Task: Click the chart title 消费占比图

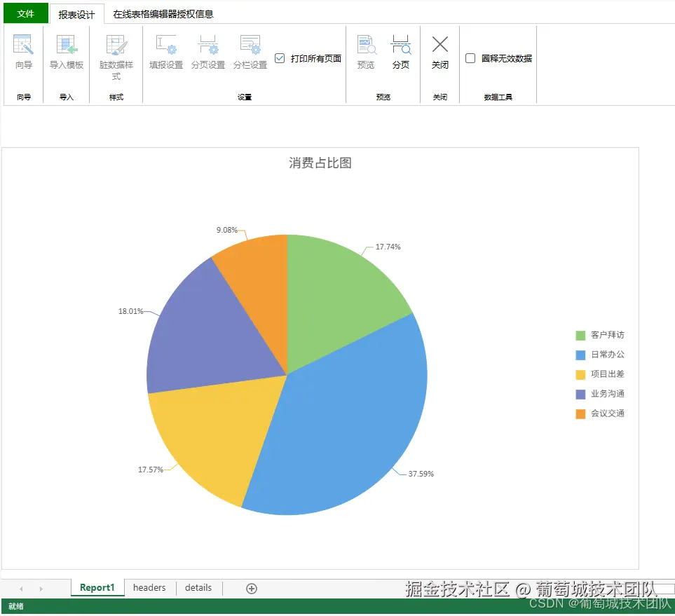Action: [x=320, y=163]
